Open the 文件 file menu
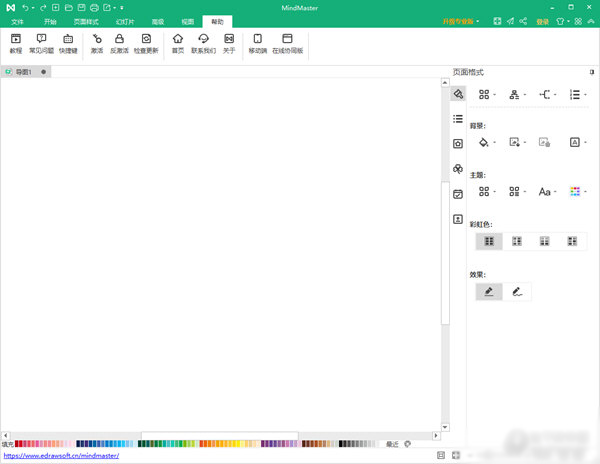 pos(17,21)
